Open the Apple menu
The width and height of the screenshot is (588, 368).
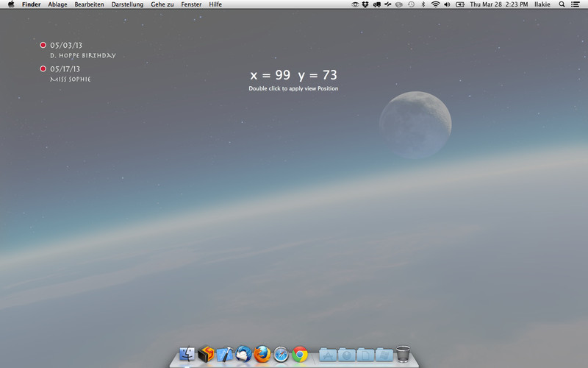pos(11,4)
